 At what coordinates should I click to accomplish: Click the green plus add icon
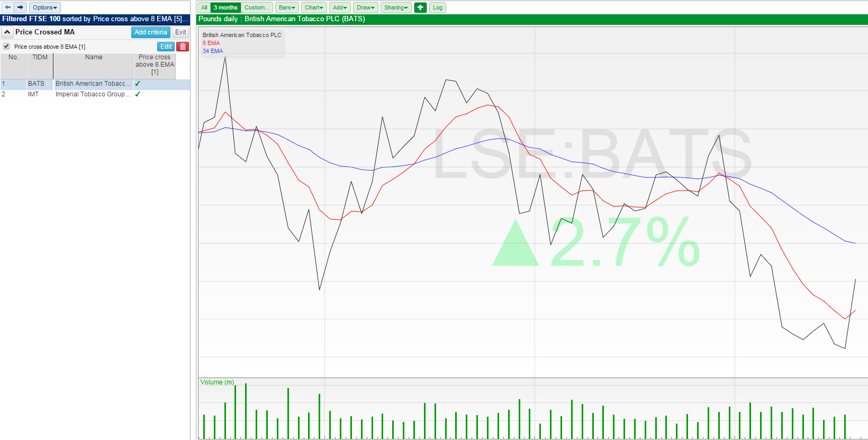click(x=420, y=7)
